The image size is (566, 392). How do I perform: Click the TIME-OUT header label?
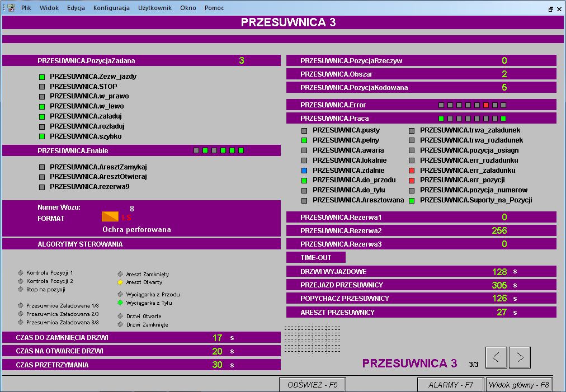(316, 257)
